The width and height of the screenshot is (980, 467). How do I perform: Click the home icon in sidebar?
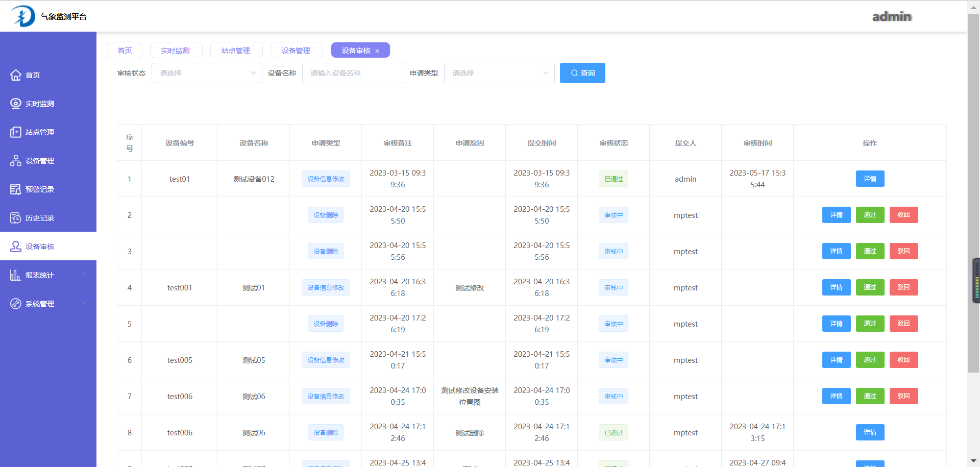[x=16, y=75]
